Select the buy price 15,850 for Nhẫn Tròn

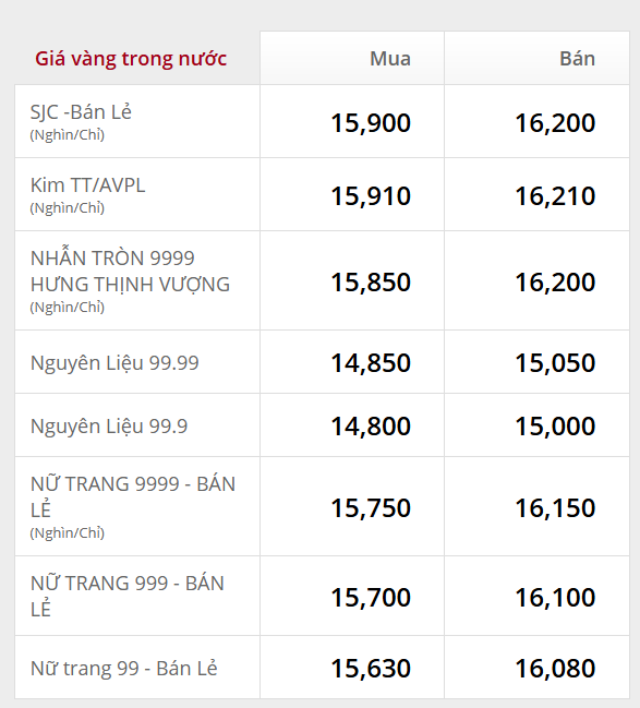pos(371,283)
